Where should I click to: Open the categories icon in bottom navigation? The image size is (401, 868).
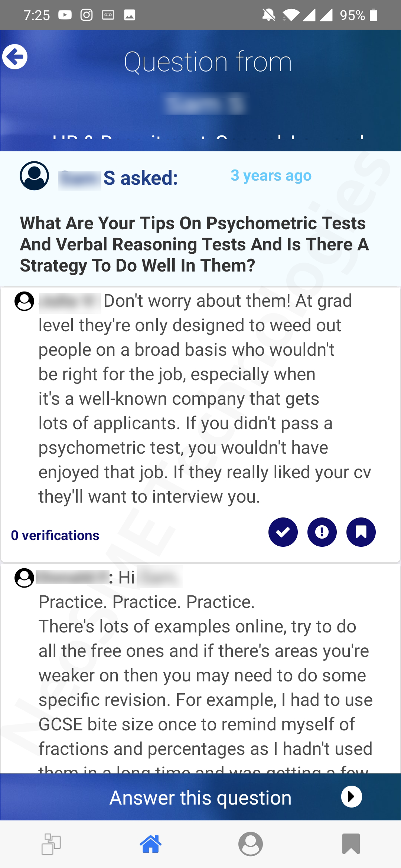click(x=51, y=844)
